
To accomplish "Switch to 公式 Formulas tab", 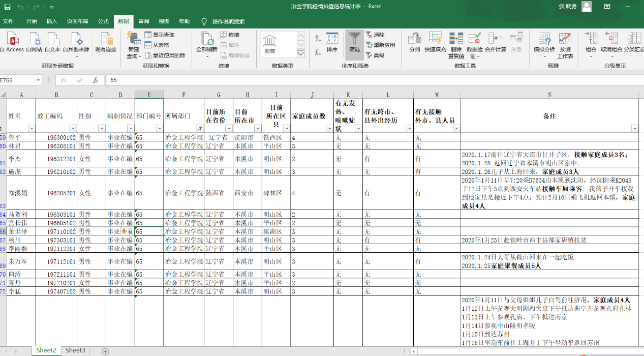I will click(103, 21).
